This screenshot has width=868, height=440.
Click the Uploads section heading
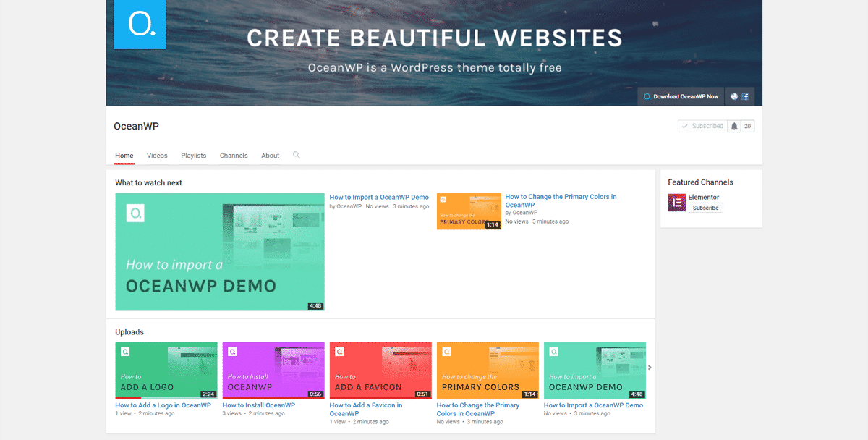coord(129,332)
